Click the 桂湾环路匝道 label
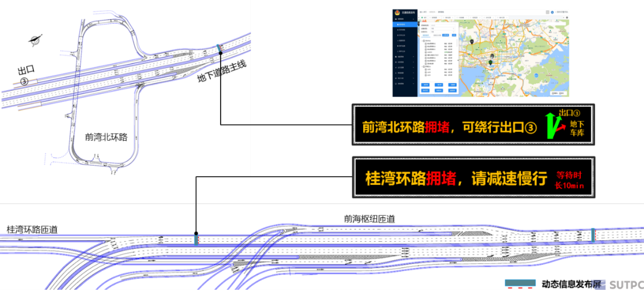 32,229
